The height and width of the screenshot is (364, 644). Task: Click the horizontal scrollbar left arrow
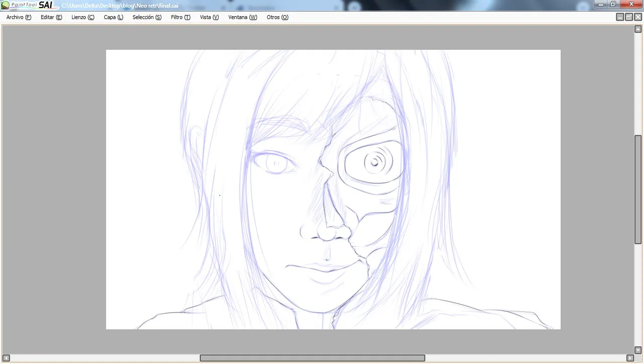[x=6, y=358]
